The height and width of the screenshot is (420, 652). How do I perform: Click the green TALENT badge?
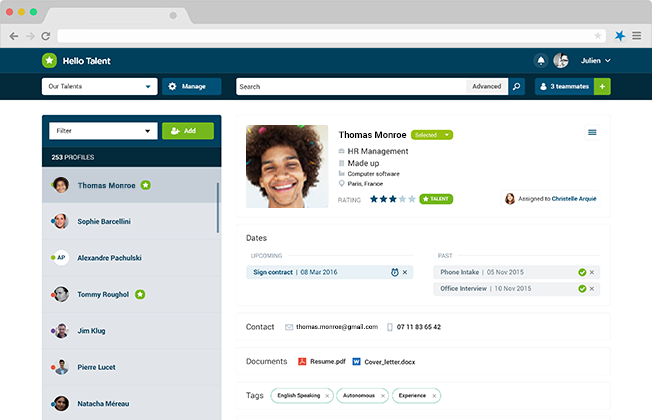click(436, 199)
